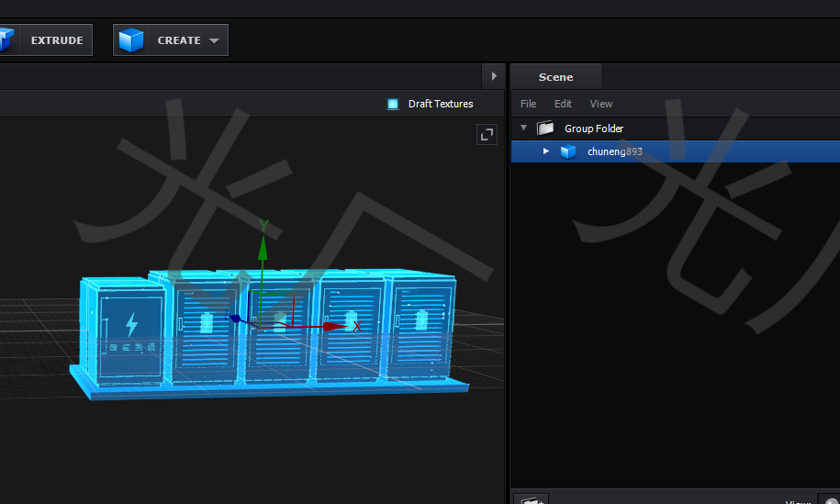The height and width of the screenshot is (504, 840).
Task: Click the add folder icon at panel bottom
Action: point(530,499)
